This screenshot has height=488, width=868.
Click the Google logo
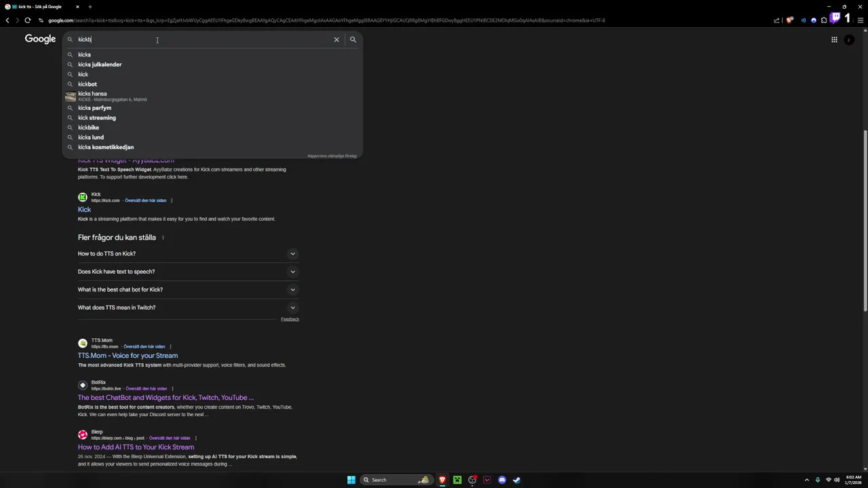[x=40, y=39]
